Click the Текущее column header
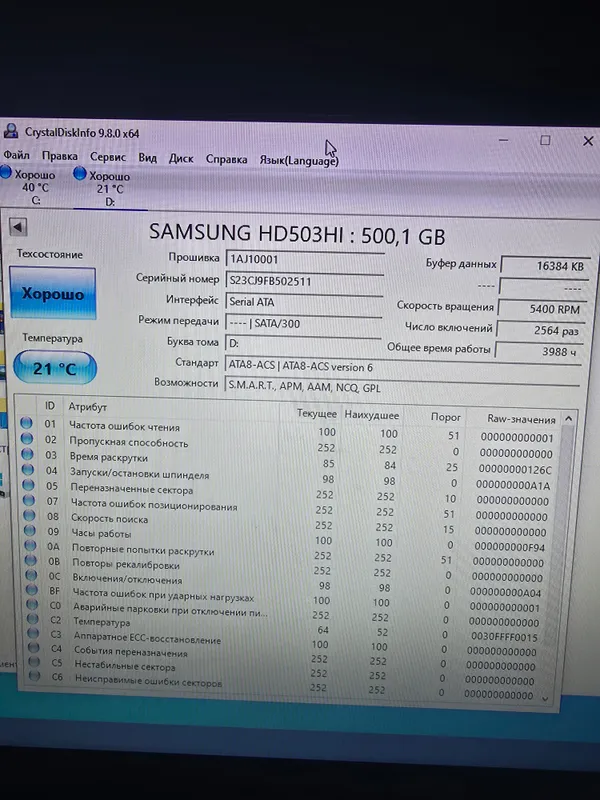 (317, 414)
